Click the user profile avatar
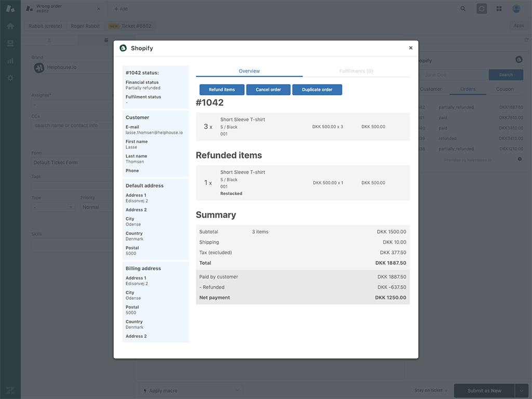The image size is (532, 399). coord(516,9)
